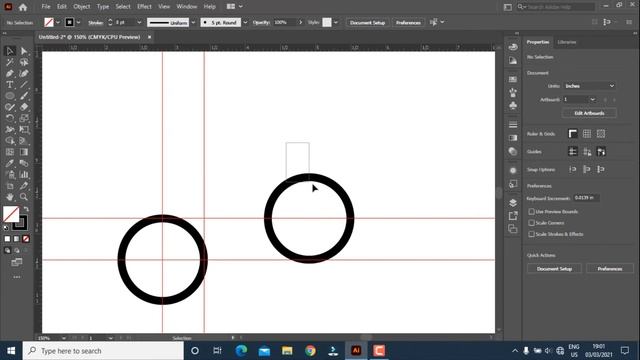Image resolution: width=640 pixels, height=360 pixels.
Task: Enable Scale Strokes & Effects checkbox
Action: pos(531,234)
